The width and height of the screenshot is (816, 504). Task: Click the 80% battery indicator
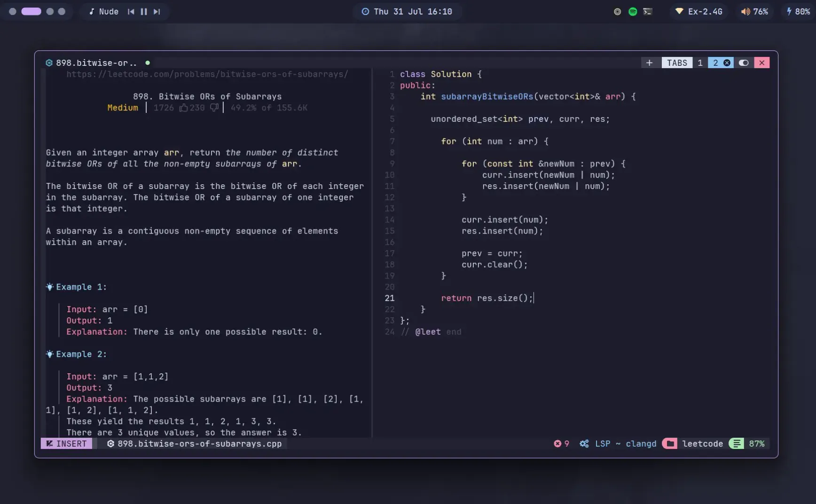click(798, 12)
